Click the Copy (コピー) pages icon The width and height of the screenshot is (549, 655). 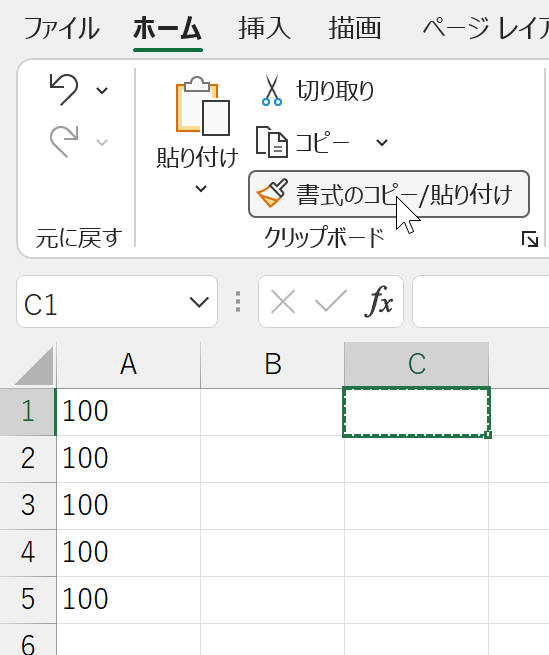(272, 142)
